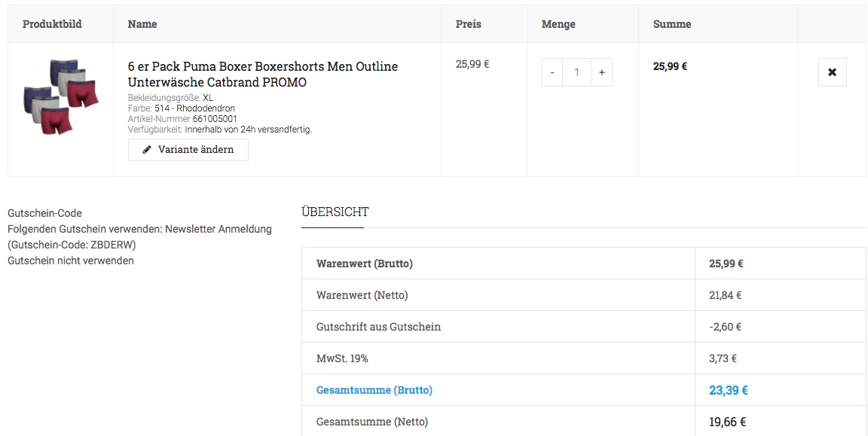Open the Puma boxershorts product thumbnail
Screen dimensions: 868x436
click(x=60, y=96)
